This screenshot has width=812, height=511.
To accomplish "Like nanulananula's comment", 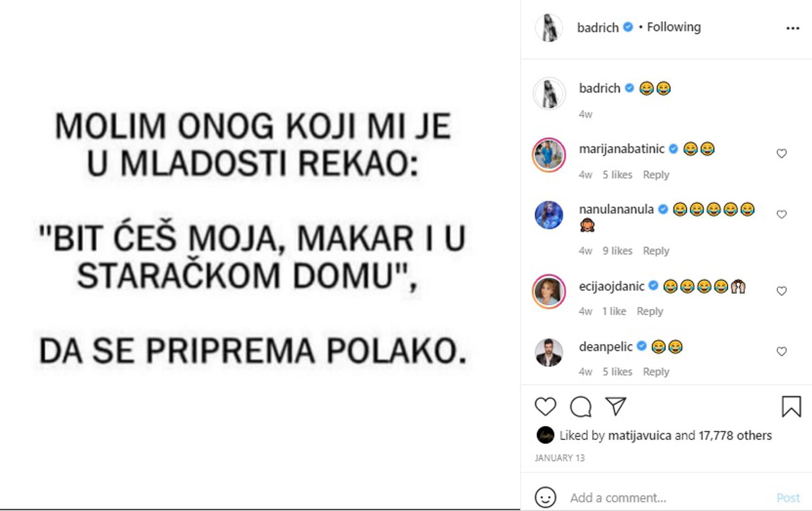I will [781, 214].
